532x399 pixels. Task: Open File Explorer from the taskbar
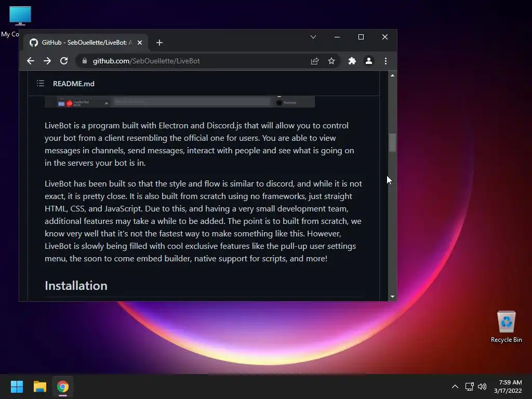coord(39,387)
